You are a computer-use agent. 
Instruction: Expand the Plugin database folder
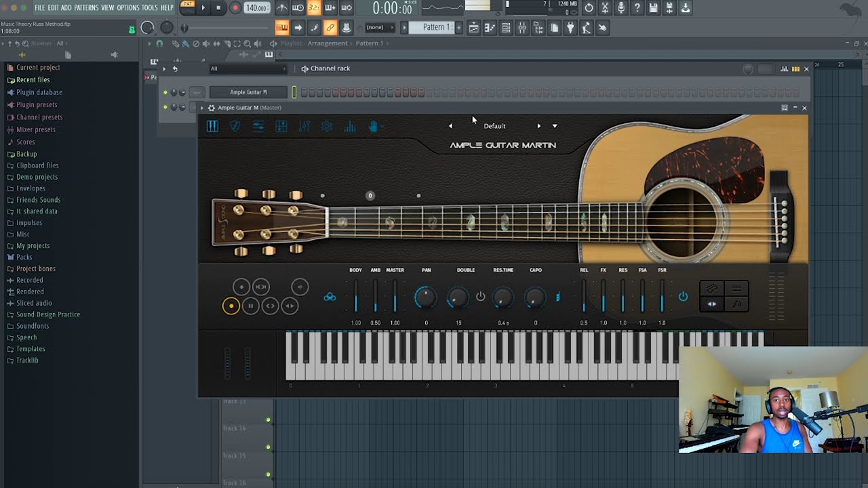[39, 92]
